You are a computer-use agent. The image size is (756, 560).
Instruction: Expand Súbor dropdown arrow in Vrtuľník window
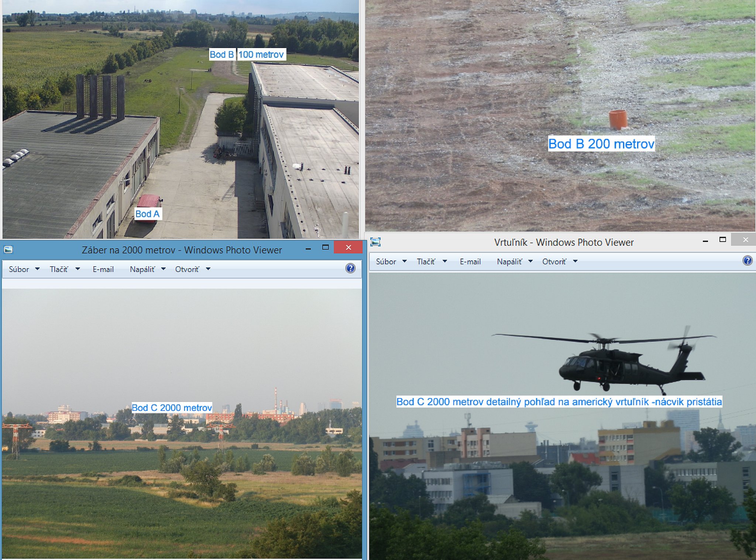tap(404, 261)
